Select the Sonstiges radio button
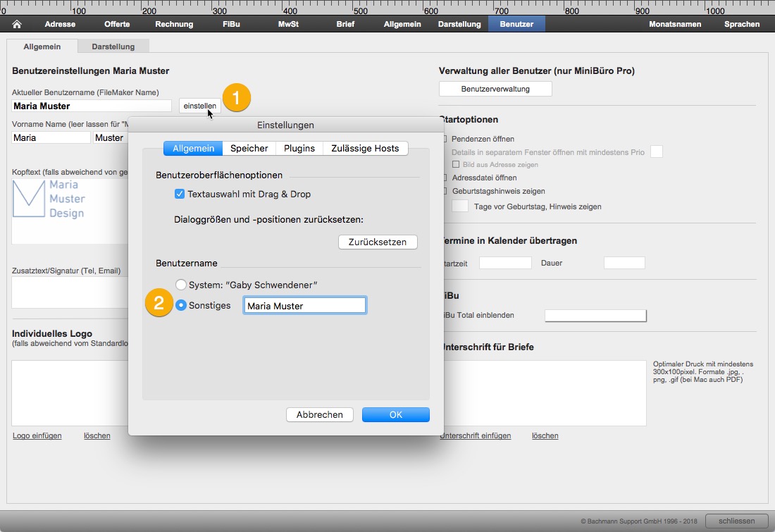The image size is (775, 532). [181, 306]
